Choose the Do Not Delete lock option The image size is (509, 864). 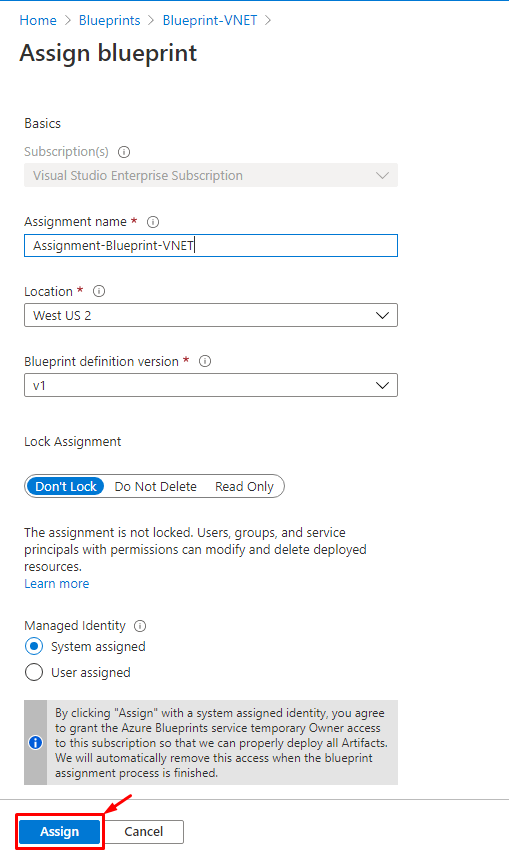point(155,487)
